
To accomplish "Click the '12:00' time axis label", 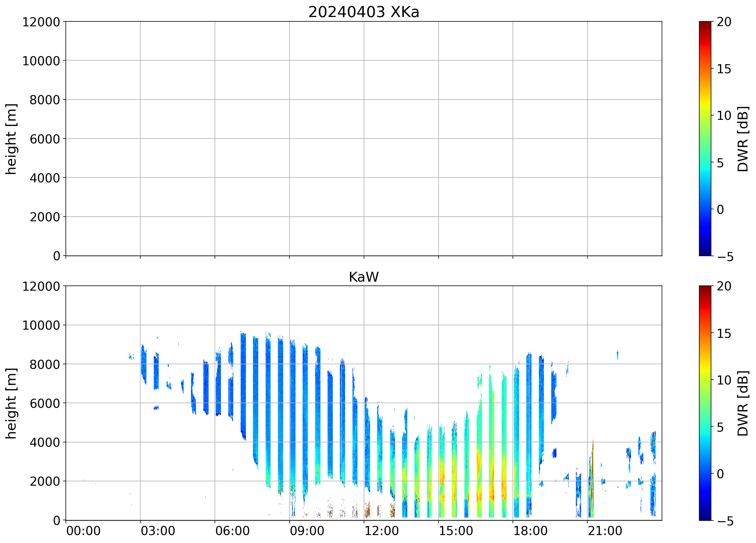I will (x=381, y=531).
